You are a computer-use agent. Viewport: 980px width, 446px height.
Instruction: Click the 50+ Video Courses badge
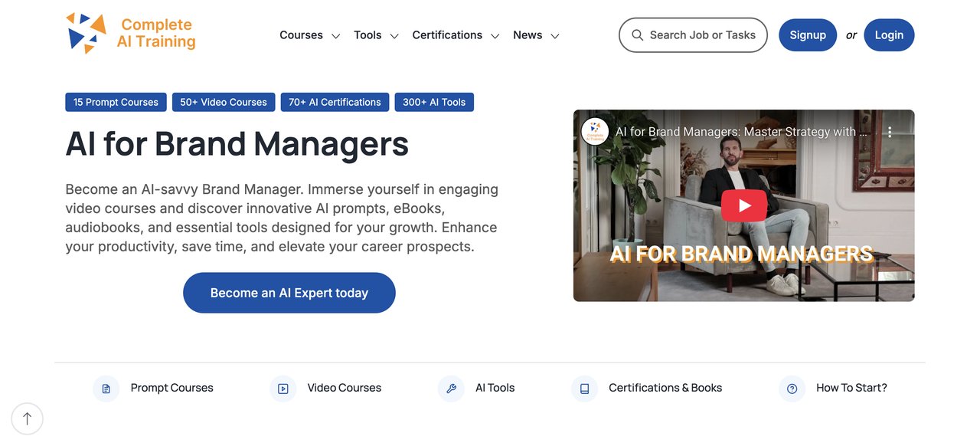[x=224, y=102]
